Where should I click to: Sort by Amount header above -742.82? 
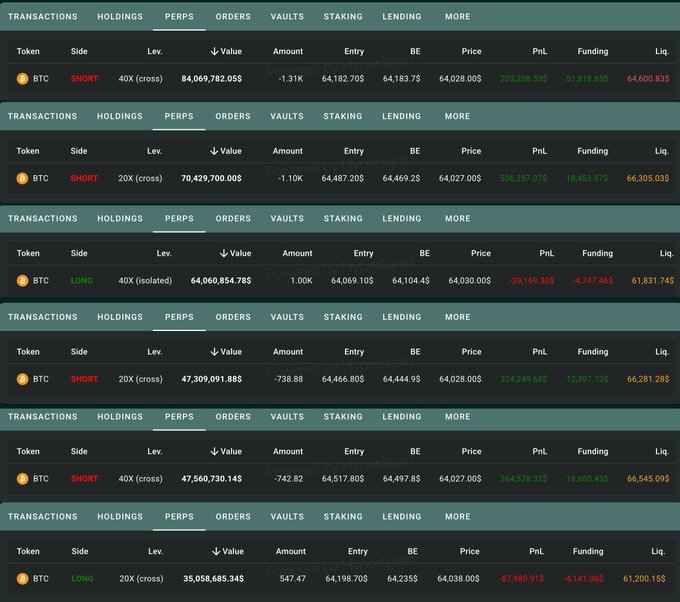coord(288,452)
